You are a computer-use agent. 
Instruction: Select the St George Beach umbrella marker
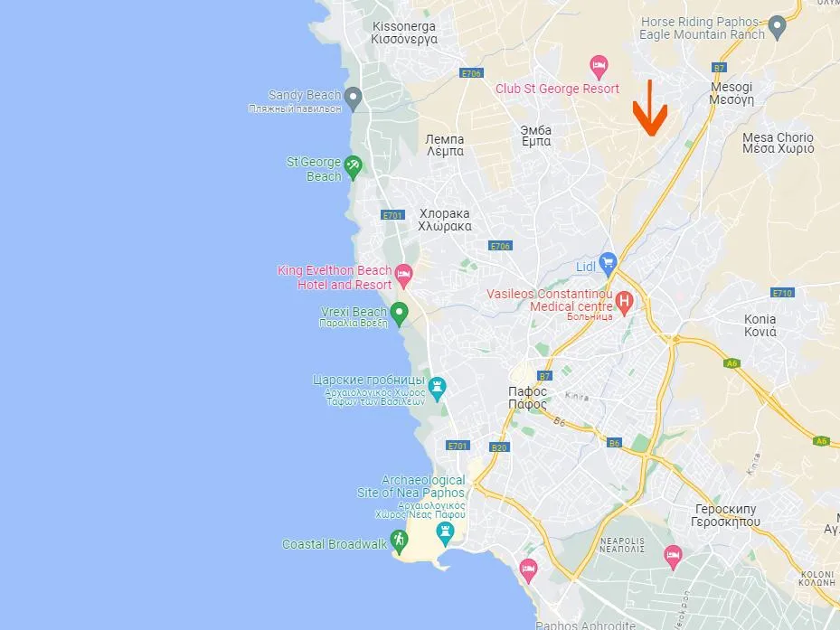(353, 168)
